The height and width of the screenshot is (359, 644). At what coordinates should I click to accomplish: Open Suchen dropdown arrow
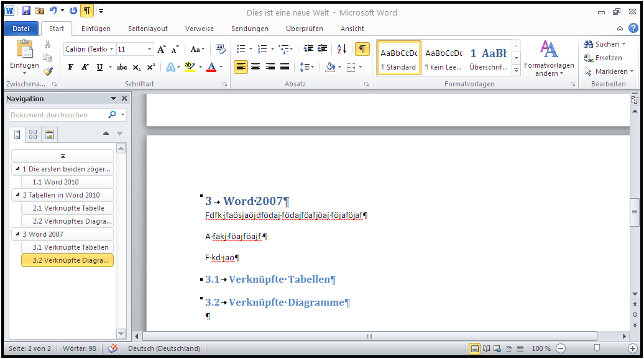click(624, 44)
